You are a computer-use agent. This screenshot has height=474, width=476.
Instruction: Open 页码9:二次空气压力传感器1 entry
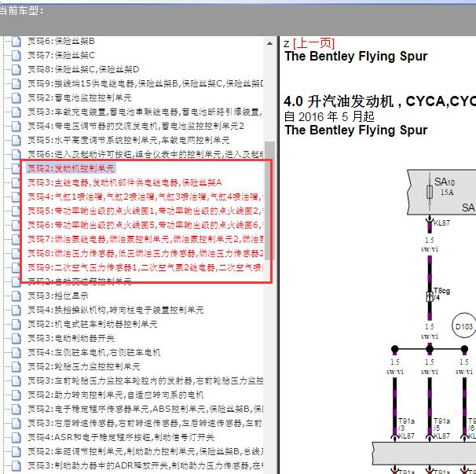click(x=145, y=267)
